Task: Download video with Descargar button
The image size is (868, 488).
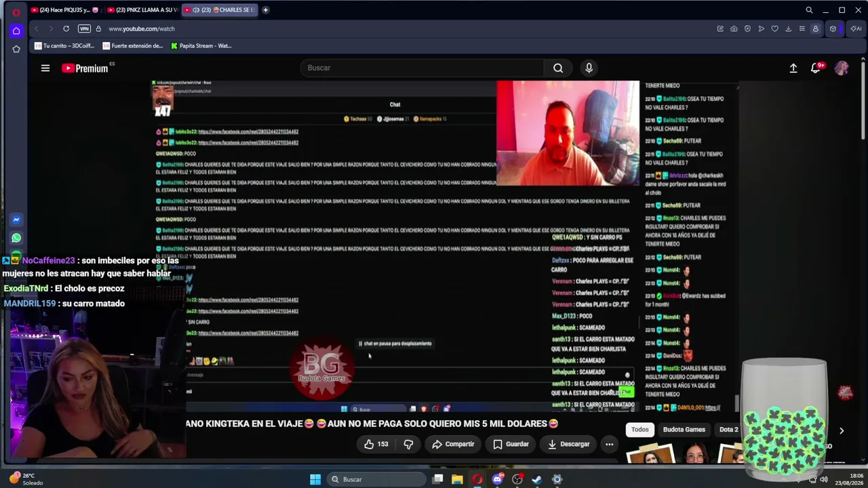Action: (568, 444)
